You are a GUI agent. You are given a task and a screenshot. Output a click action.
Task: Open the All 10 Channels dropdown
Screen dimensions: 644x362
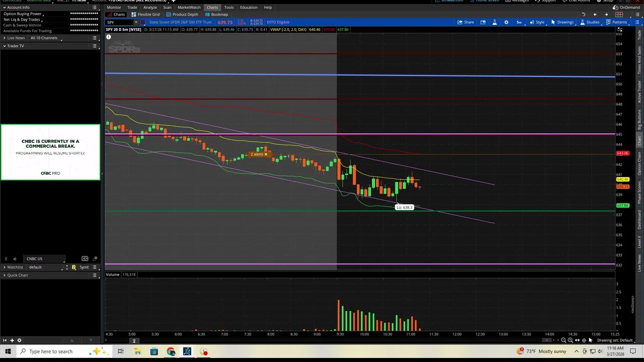[x=45, y=38]
